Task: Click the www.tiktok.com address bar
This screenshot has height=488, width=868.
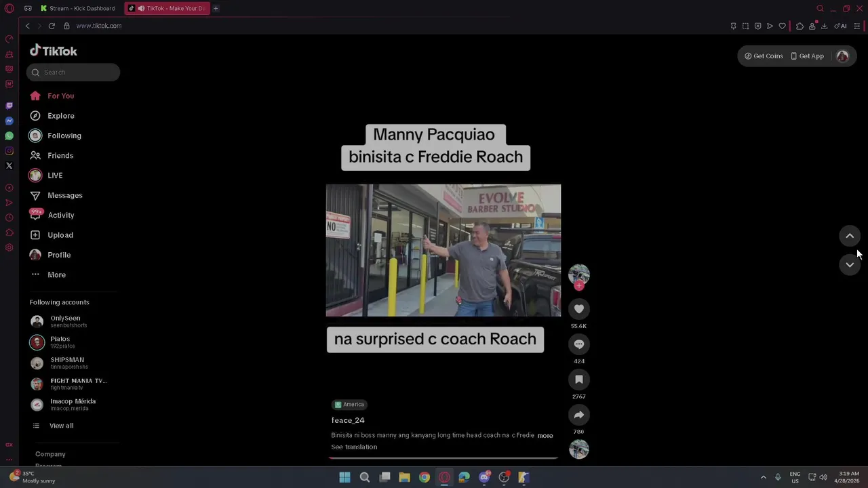Action: 99,26
